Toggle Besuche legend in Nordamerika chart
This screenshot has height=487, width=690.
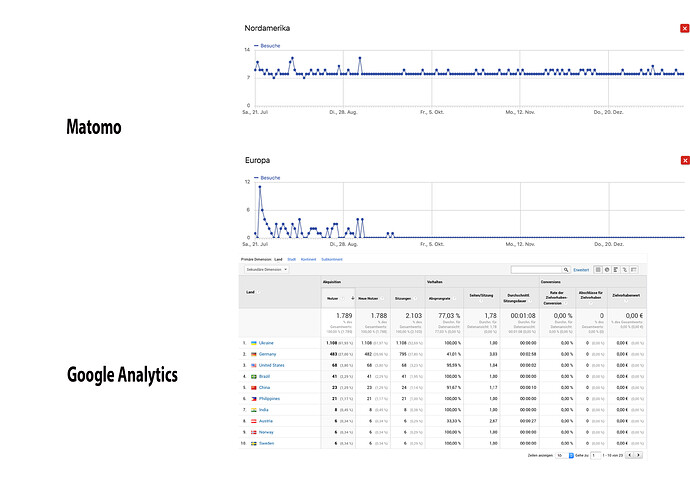(267, 46)
